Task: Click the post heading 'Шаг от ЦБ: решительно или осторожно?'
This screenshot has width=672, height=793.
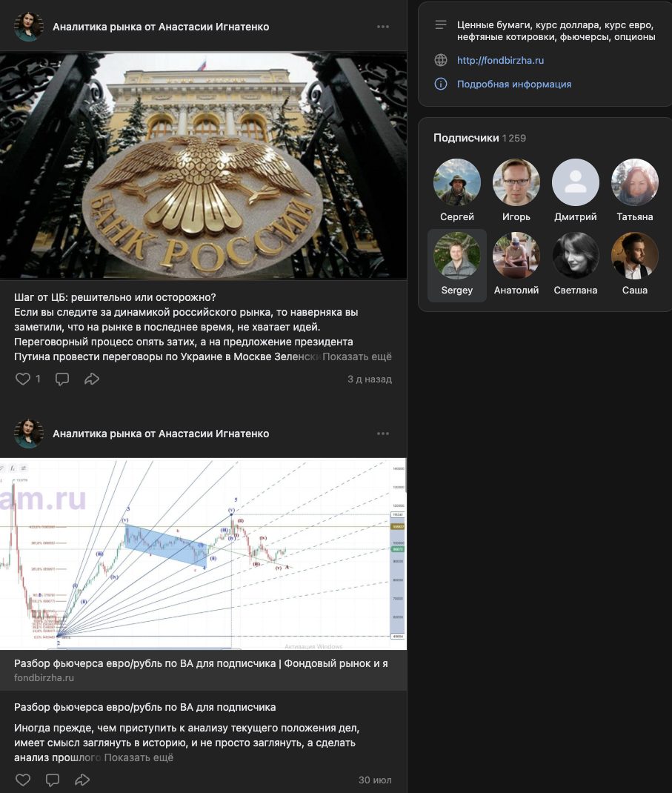Action: 115,297
